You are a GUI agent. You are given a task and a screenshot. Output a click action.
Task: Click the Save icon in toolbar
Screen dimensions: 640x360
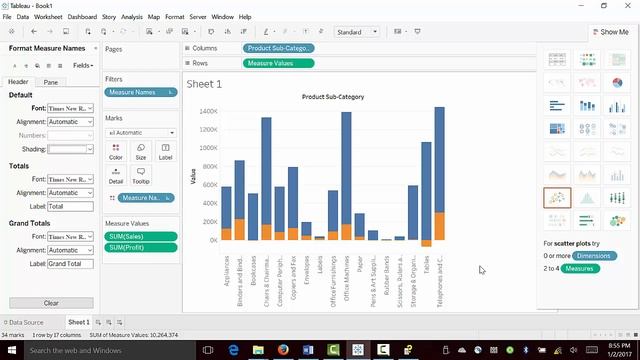pos(66,31)
